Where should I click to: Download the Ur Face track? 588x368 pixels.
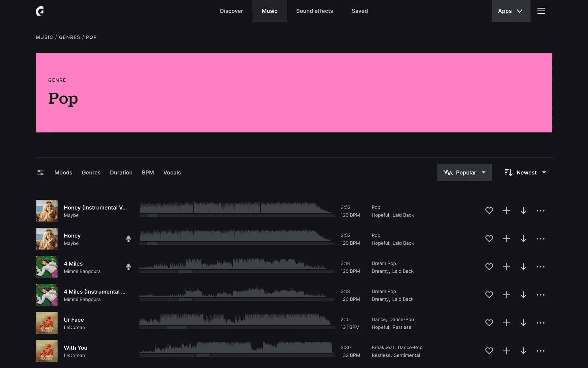523,323
